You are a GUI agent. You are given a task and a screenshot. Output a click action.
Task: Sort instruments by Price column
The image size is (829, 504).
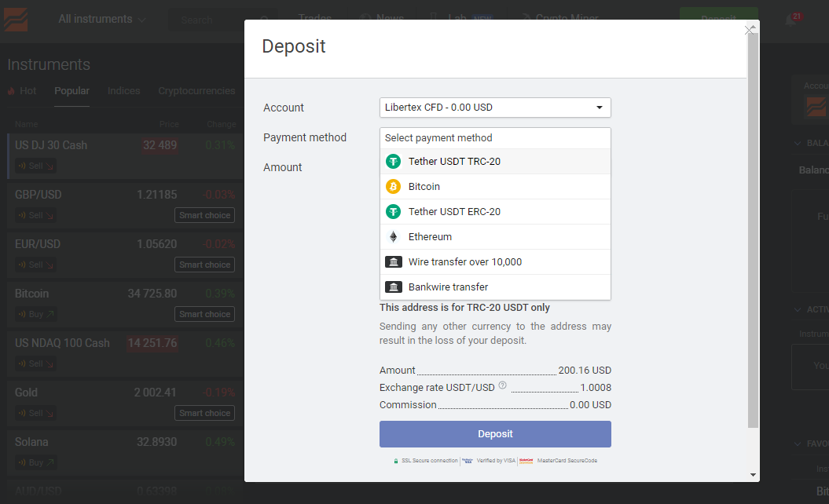(x=169, y=125)
